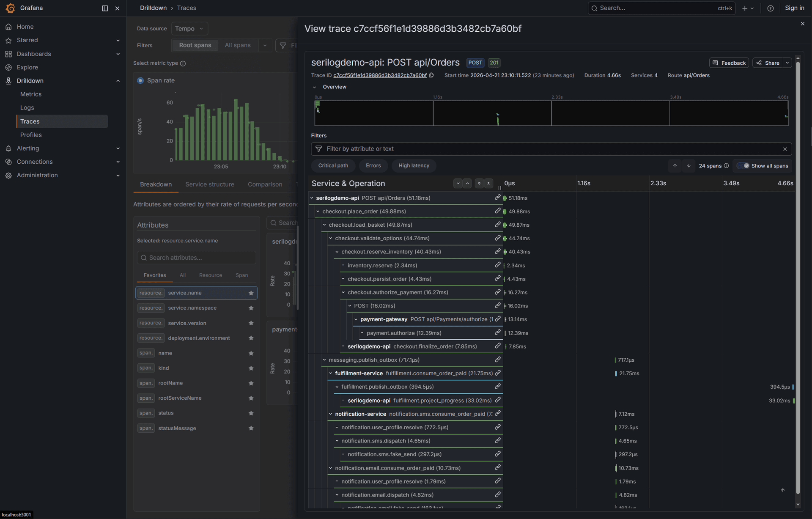Click the funnel icon in the span filter field
This screenshot has width=812, height=519.
(x=318, y=149)
